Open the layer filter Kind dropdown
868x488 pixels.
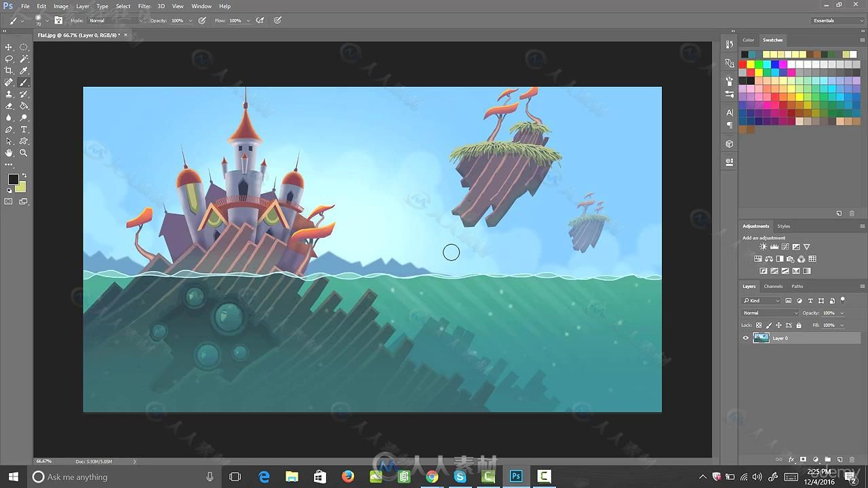(x=762, y=300)
